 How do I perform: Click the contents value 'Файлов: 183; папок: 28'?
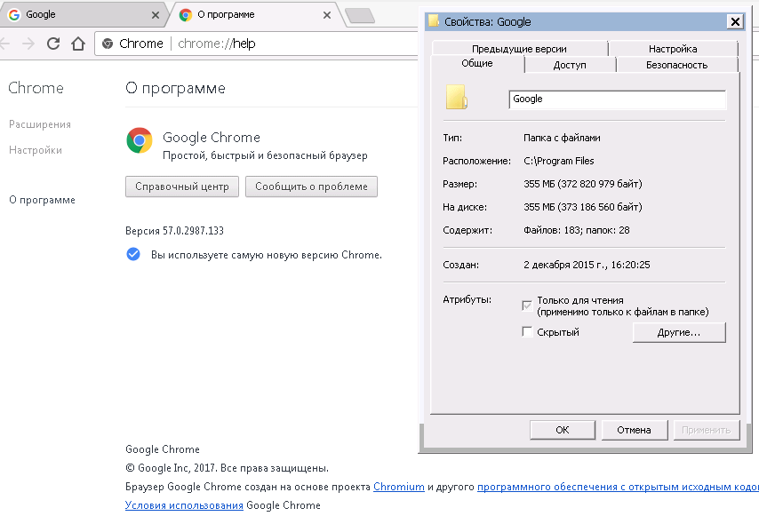[x=577, y=230]
